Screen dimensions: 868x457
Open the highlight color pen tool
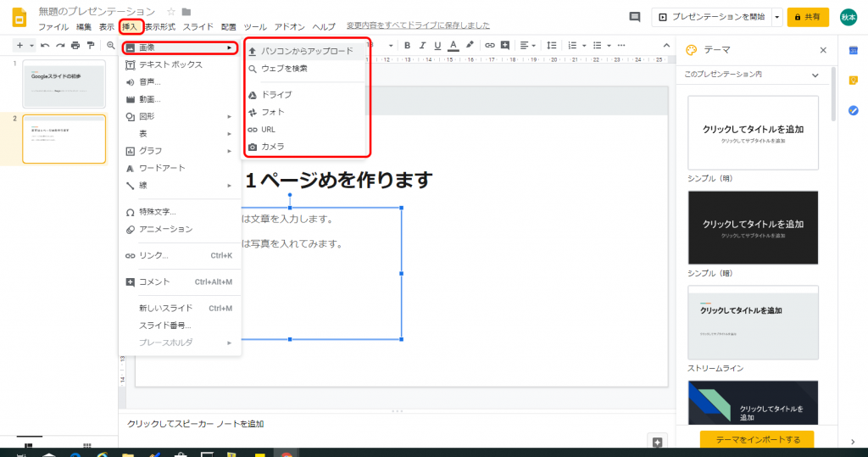[x=470, y=46]
